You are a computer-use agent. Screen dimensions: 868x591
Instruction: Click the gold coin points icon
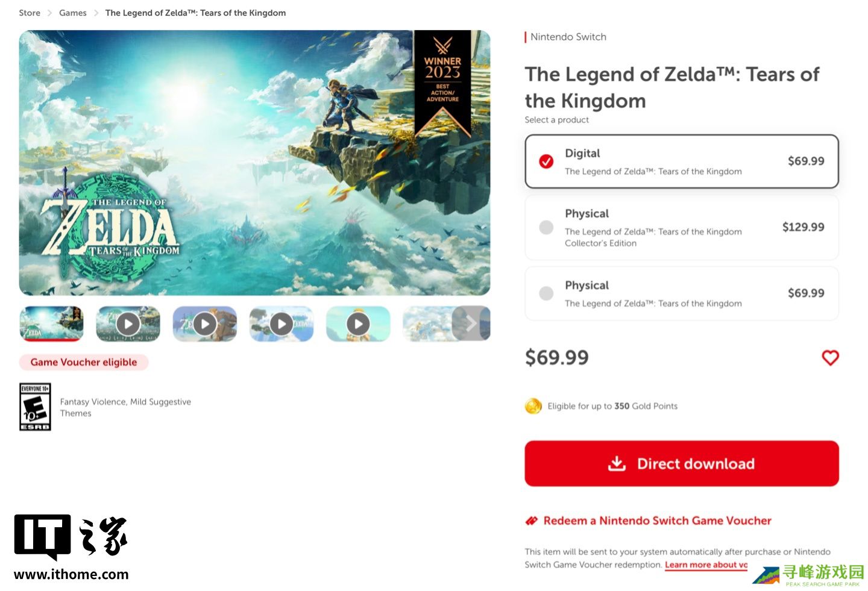click(x=533, y=406)
